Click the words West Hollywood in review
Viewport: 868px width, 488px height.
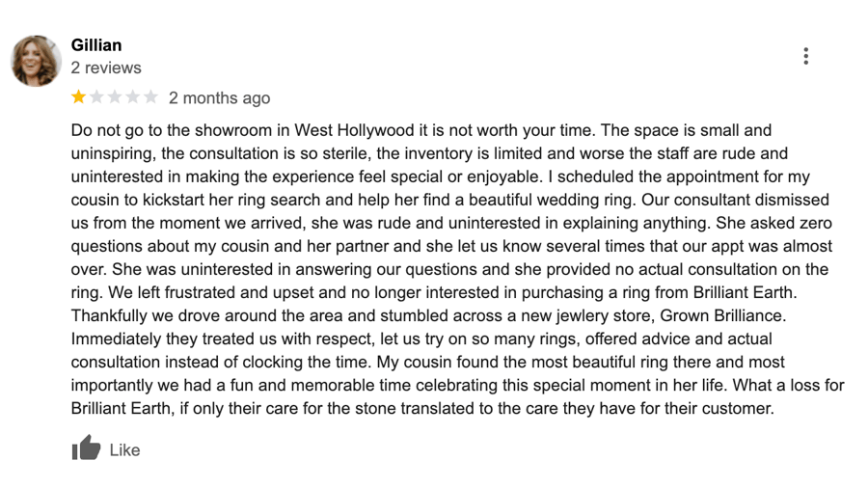click(354, 130)
